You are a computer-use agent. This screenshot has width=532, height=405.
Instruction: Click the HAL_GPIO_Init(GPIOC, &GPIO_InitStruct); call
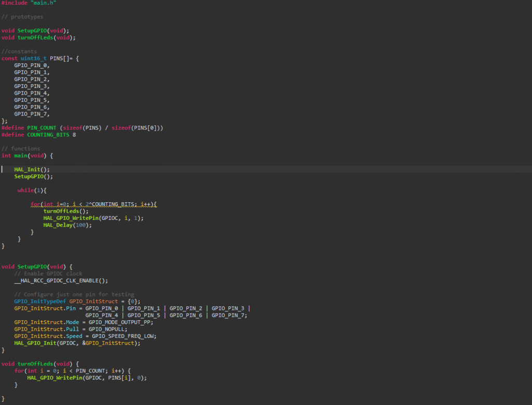(x=77, y=343)
